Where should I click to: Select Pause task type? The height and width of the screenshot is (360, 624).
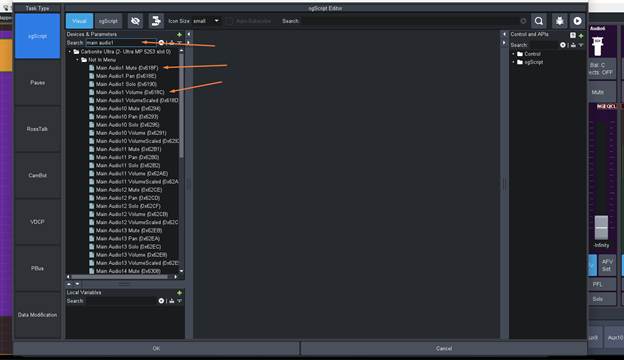37,83
